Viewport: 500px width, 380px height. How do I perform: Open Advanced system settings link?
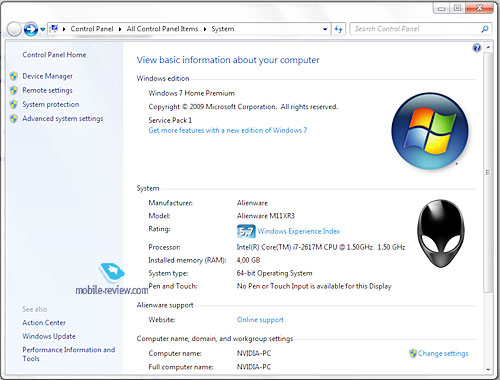[x=63, y=119]
